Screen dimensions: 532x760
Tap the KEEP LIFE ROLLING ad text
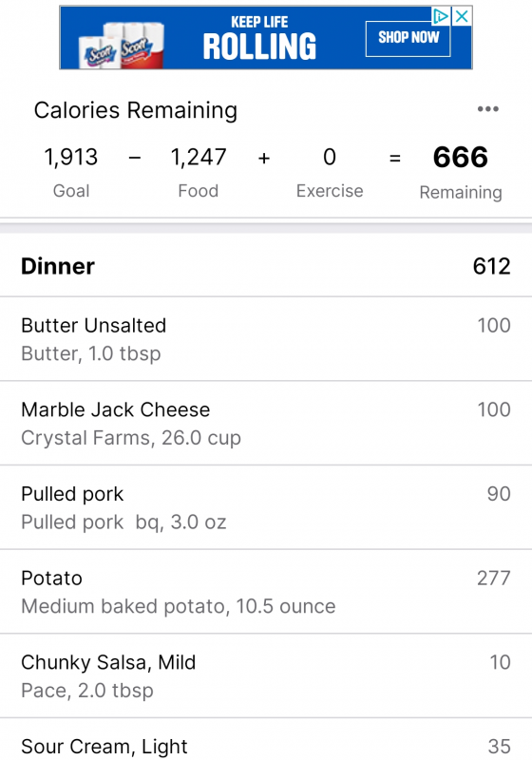coord(259,39)
